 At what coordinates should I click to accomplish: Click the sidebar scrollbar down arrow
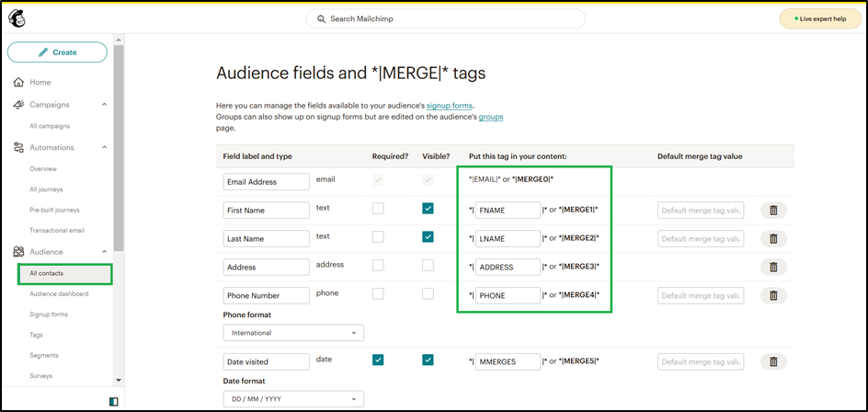click(x=119, y=379)
